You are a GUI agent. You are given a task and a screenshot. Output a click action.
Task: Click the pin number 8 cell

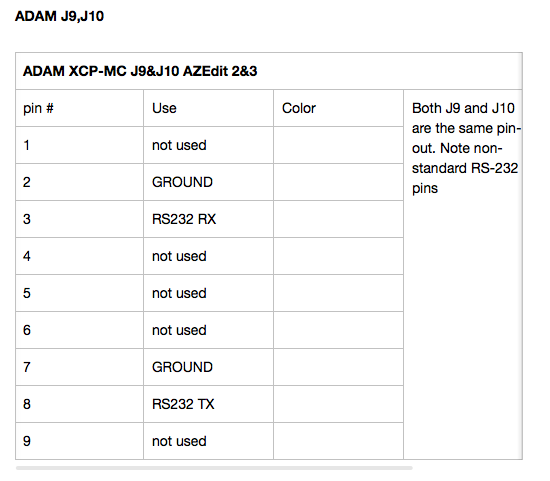click(80, 404)
